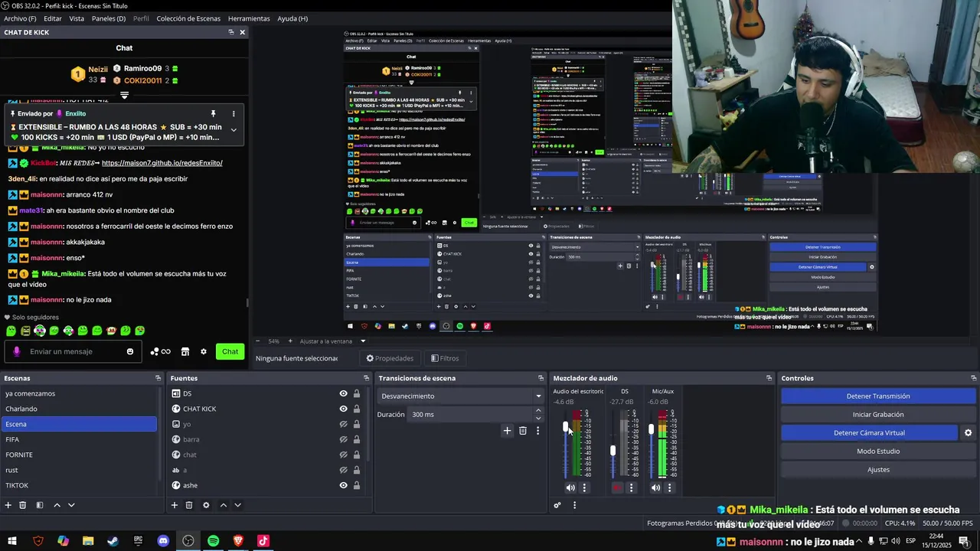The image size is (980, 551).
Task: Expand the chat leaderboard arrow
Action: tap(124, 96)
